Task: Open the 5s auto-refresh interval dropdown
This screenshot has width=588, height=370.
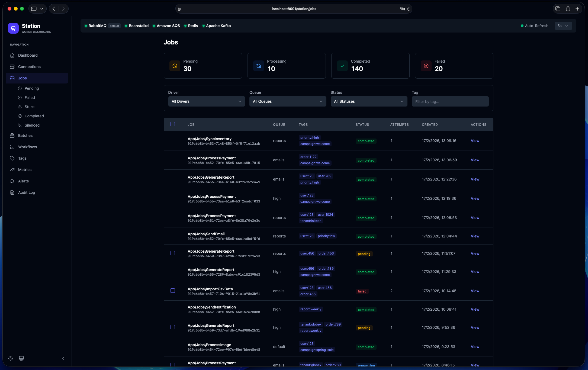Action: click(x=563, y=26)
